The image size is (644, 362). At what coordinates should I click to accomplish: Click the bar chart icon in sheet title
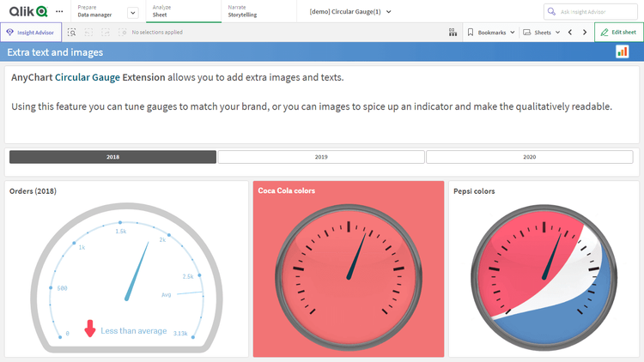tap(622, 52)
